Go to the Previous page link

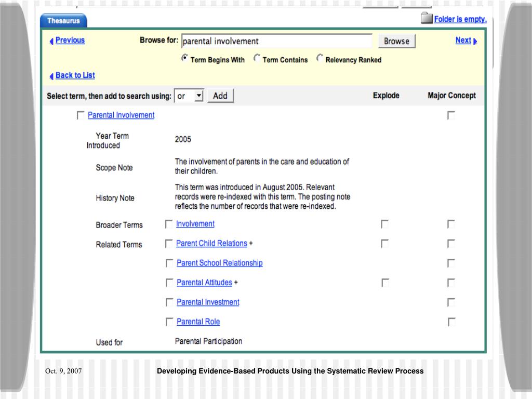pos(70,40)
